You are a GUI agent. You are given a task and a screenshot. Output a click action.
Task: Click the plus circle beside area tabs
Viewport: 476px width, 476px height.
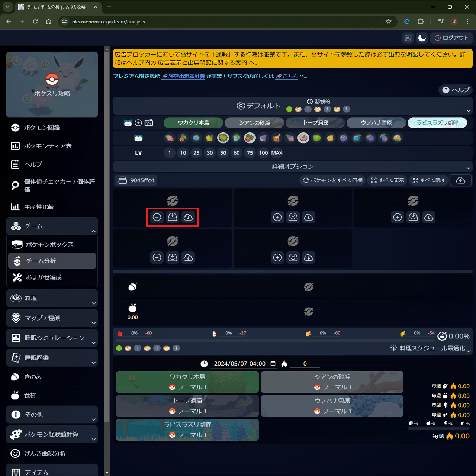click(x=138, y=123)
